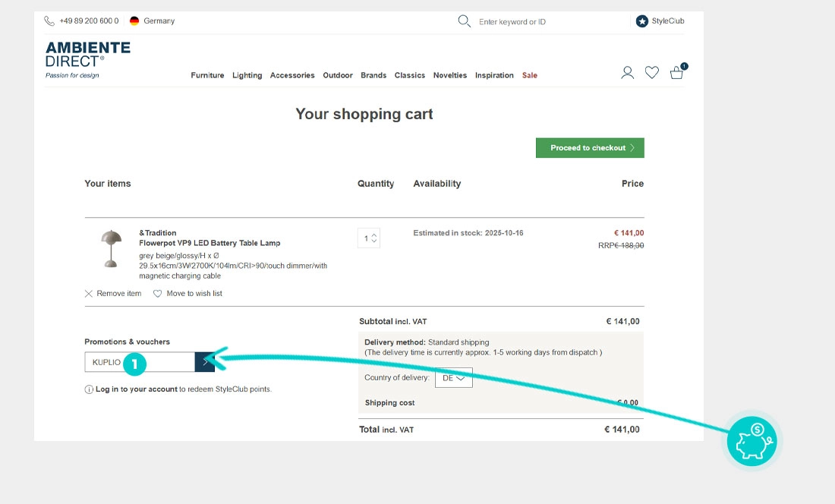Click Remove item link

pos(113,294)
